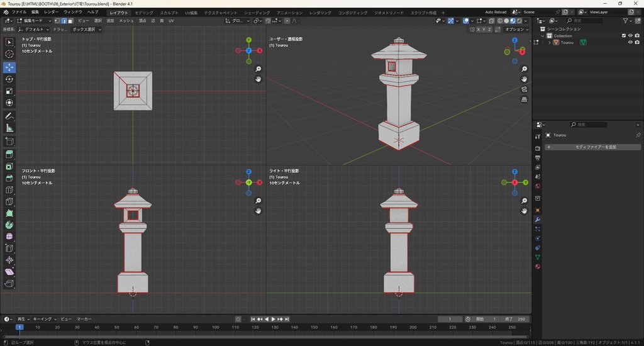
Task: Click frame 100 on the timeline ruler
Action: [x=216, y=327]
